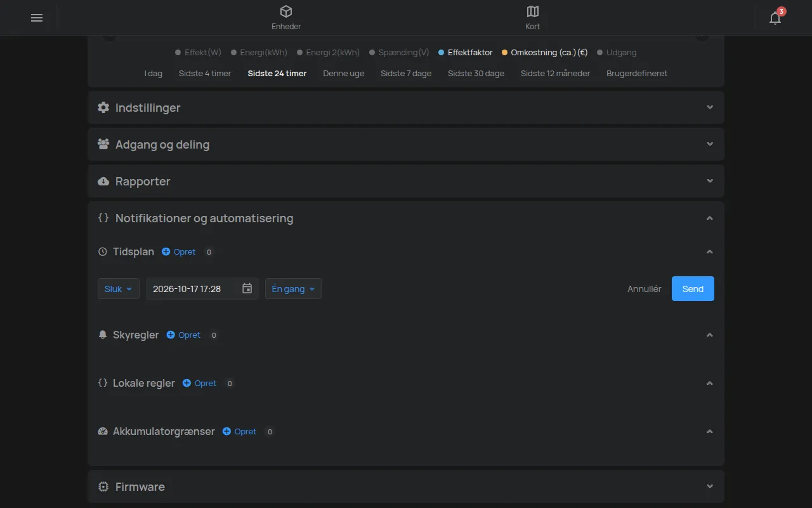Image resolution: width=812 pixels, height=508 pixels.
Task: Toggle the Energi(kWh) chart series
Action: 259,53
